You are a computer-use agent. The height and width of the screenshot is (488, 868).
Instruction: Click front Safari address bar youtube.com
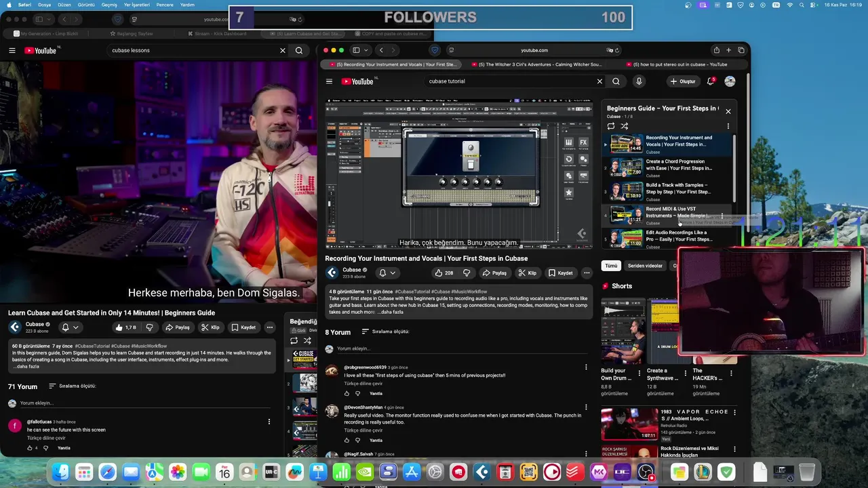tap(534, 50)
